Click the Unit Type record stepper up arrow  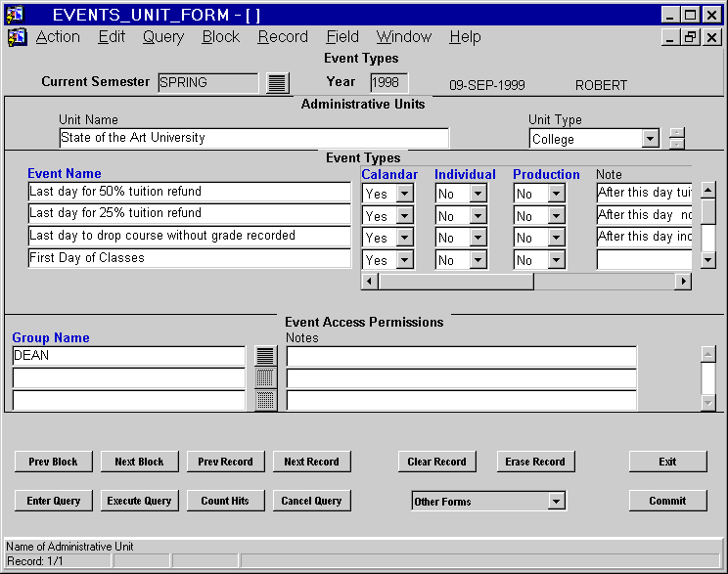pyautogui.click(x=677, y=133)
